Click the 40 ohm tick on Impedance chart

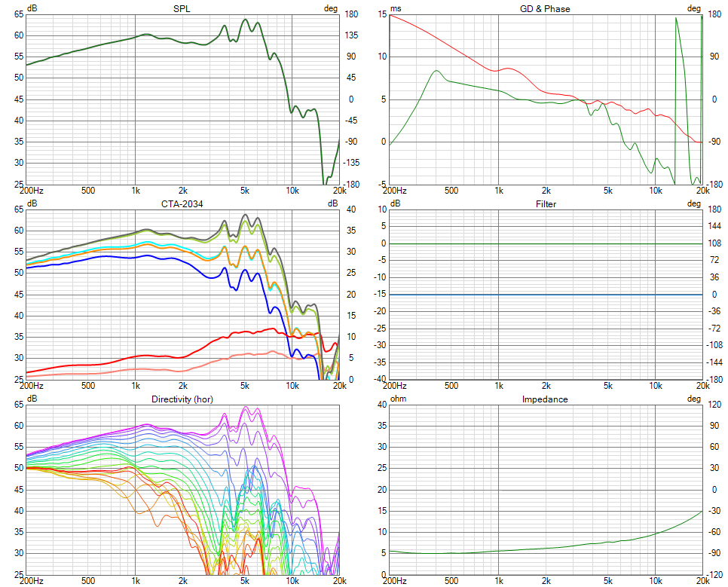coord(382,405)
